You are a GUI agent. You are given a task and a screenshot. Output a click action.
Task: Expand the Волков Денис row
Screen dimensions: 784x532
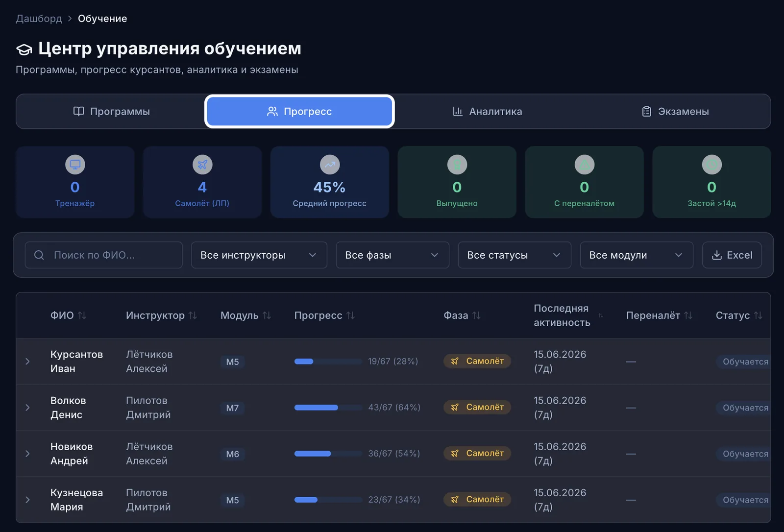(x=28, y=408)
